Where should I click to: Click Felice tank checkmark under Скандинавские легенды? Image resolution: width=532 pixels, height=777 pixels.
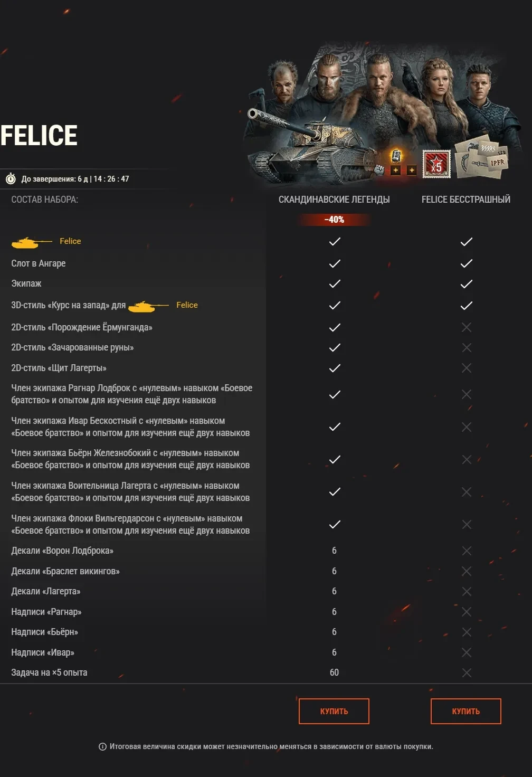(335, 242)
